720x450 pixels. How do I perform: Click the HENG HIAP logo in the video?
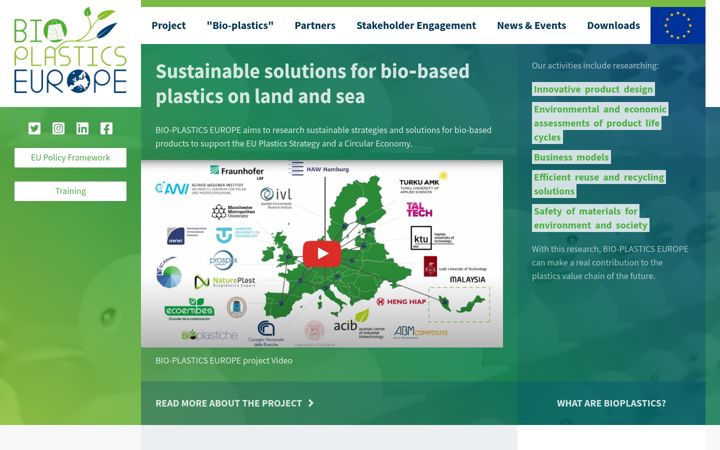[x=401, y=302]
